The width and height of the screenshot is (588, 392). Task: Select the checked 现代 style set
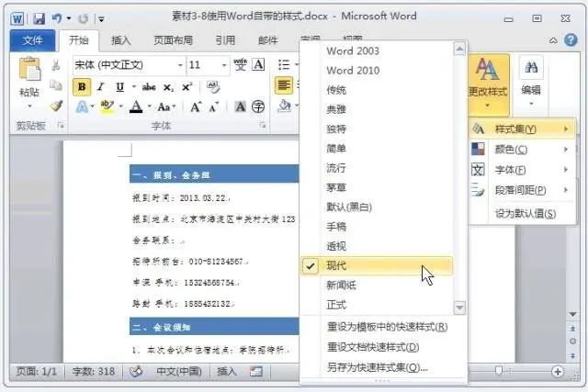point(377,265)
